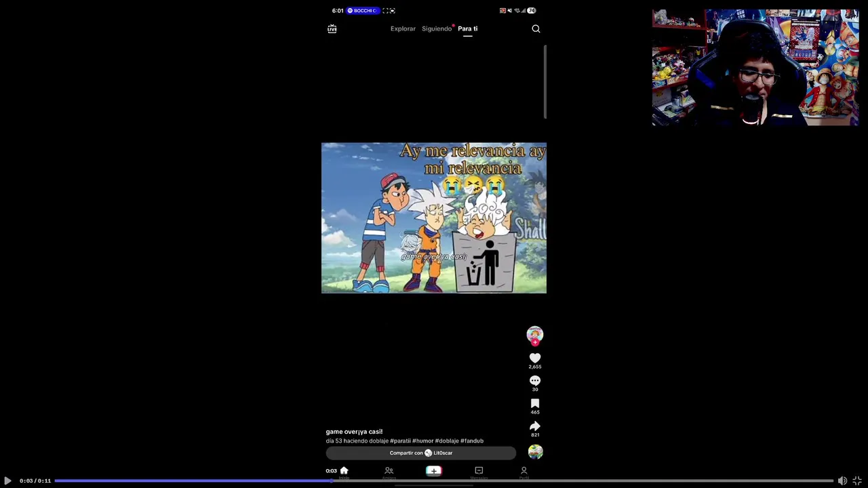The height and width of the screenshot is (488, 868).
Task: Click the battery indicator in phone status bar
Action: click(531, 11)
